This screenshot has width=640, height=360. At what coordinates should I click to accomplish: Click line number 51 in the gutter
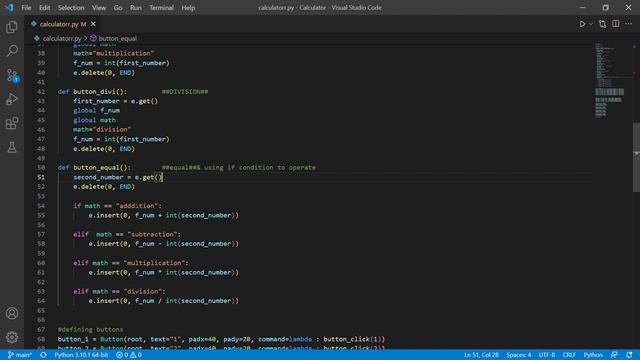41,177
